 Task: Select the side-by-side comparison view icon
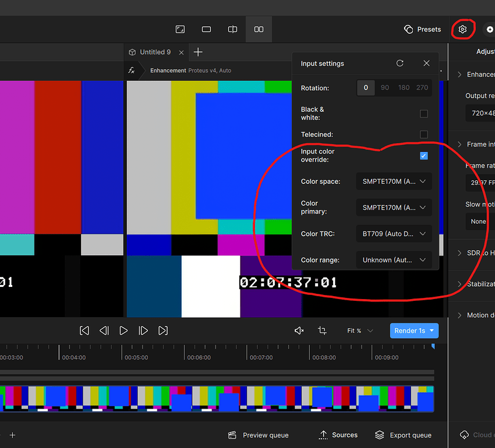tap(259, 29)
